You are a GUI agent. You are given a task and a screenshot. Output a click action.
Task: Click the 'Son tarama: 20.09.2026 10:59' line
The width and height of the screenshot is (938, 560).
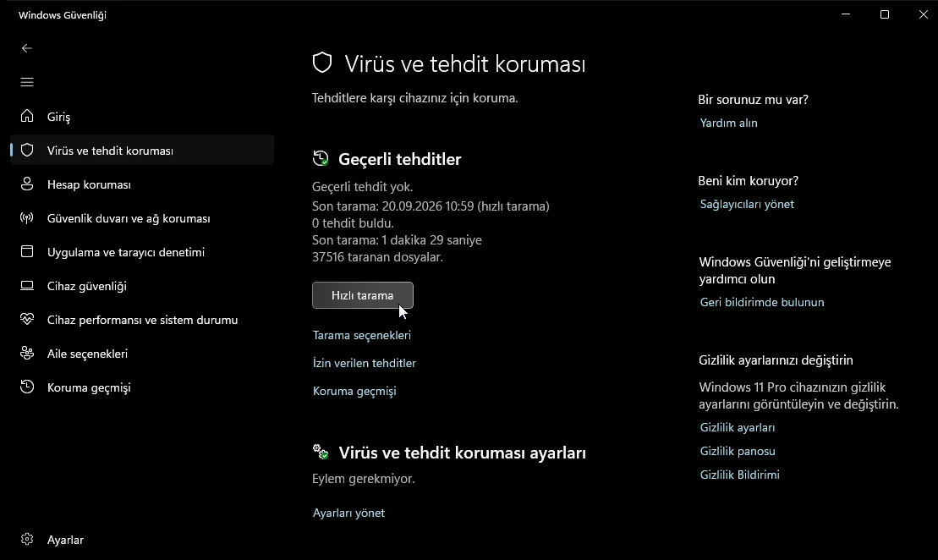(x=431, y=206)
